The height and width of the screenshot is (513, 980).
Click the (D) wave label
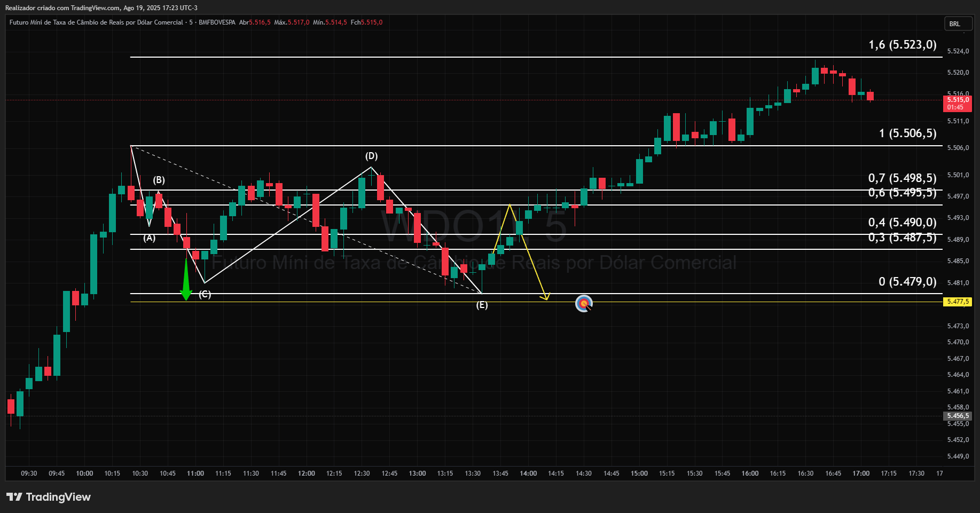click(371, 156)
